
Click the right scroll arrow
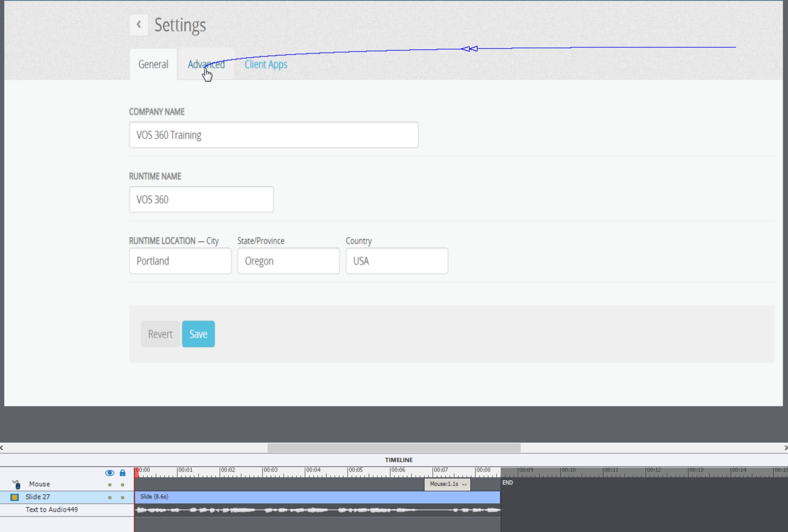coord(786,448)
